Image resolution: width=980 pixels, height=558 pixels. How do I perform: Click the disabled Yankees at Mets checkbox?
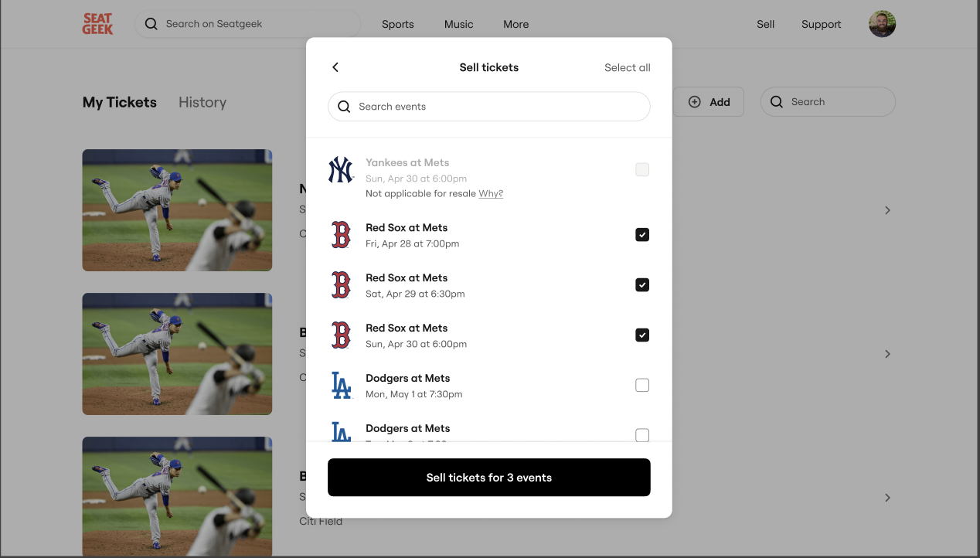coord(642,169)
